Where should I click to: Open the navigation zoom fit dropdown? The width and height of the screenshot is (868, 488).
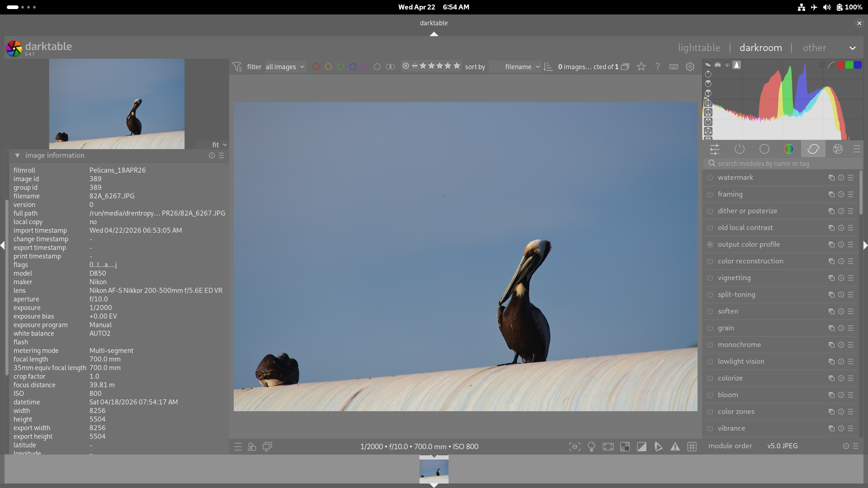(x=219, y=145)
